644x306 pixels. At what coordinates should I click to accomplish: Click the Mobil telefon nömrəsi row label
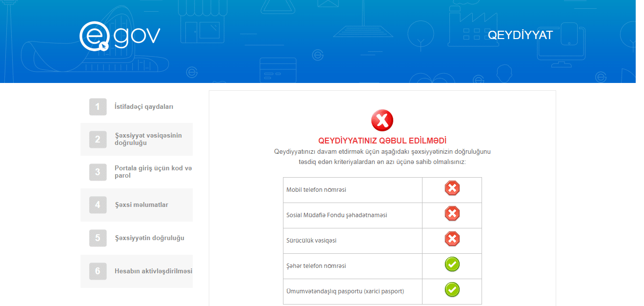point(316,190)
